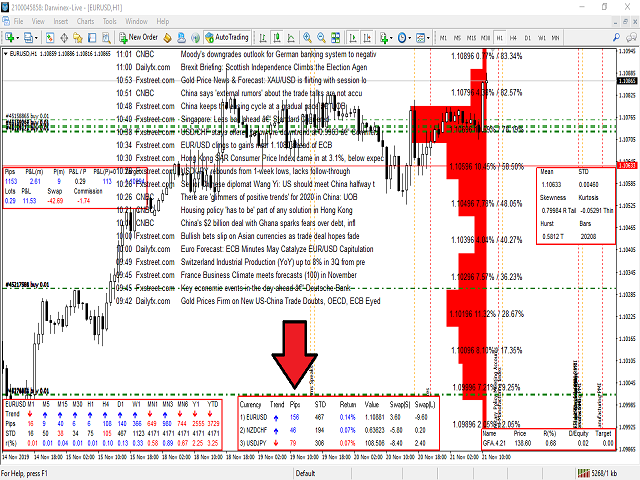Open the Strategy Tester icon
The width and height of the screenshot is (640, 480).
(x=106, y=38)
